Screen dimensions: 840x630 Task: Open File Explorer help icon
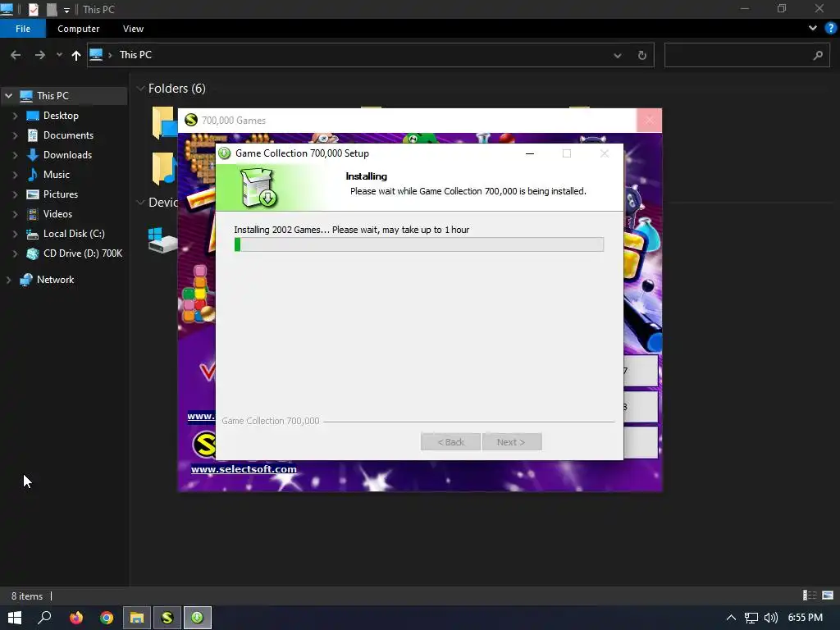(x=830, y=28)
